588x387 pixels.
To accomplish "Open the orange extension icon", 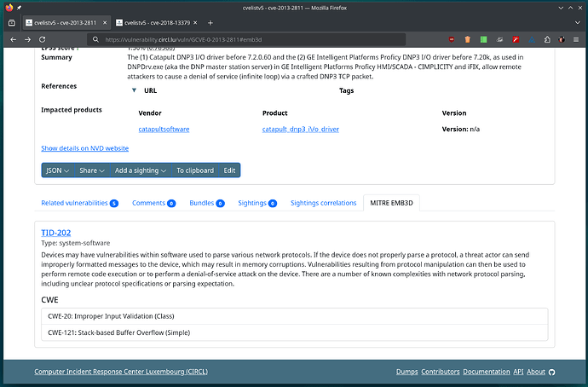I will click(x=468, y=39).
